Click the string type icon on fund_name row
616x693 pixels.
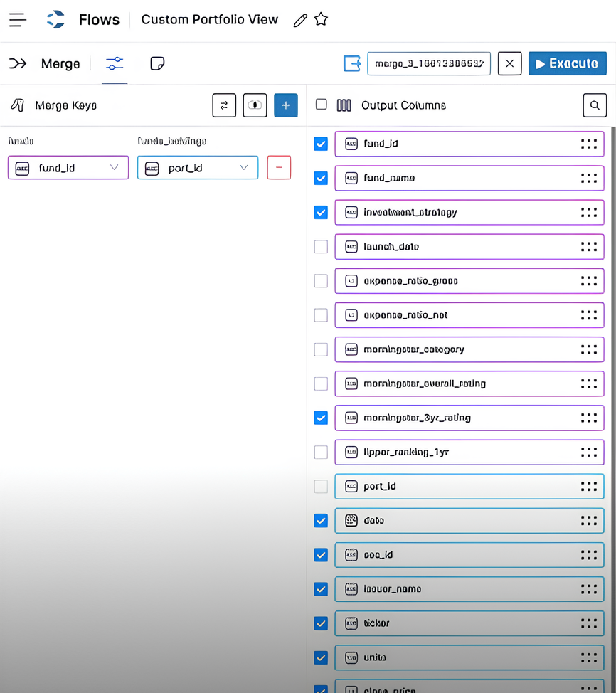pos(351,178)
